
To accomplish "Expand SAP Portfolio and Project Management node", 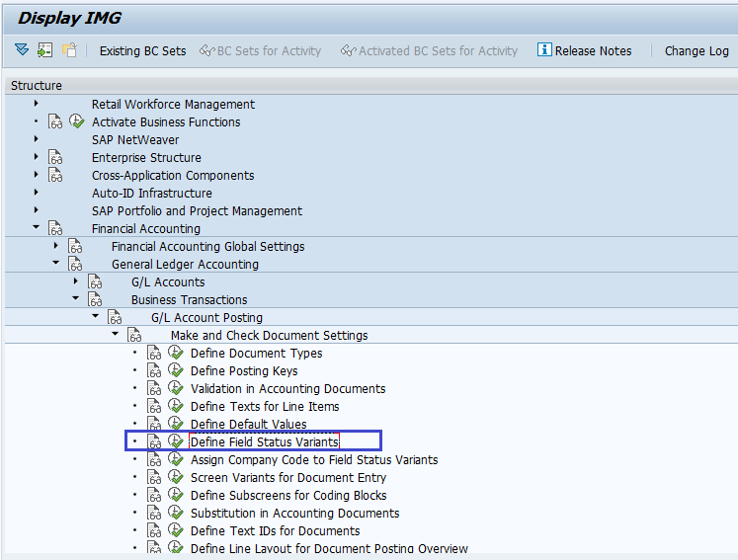I will [37, 210].
